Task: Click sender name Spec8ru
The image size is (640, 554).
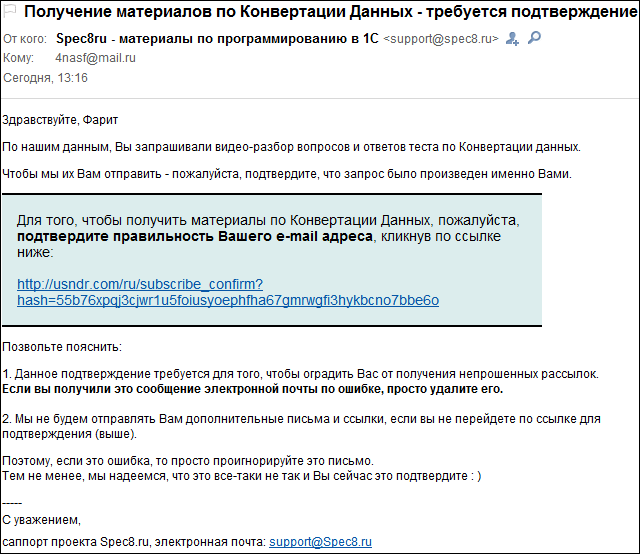Action: (x=217, y=38)
